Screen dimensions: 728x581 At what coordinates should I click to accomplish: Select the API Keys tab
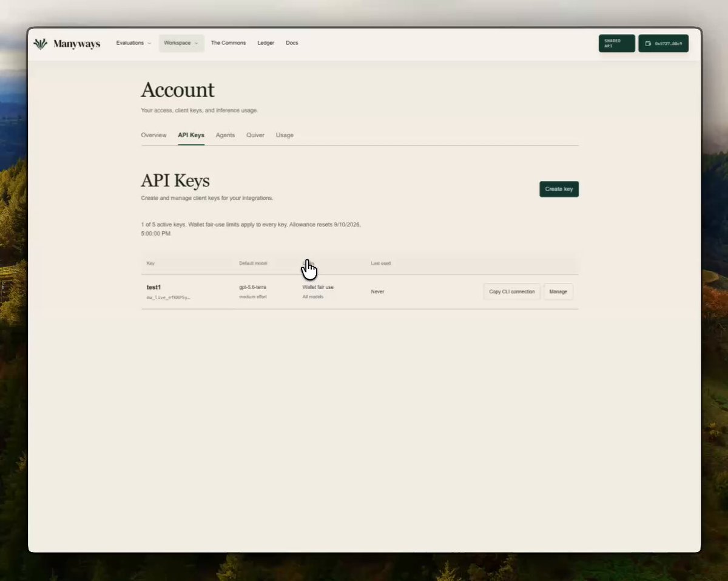(191, 135)
